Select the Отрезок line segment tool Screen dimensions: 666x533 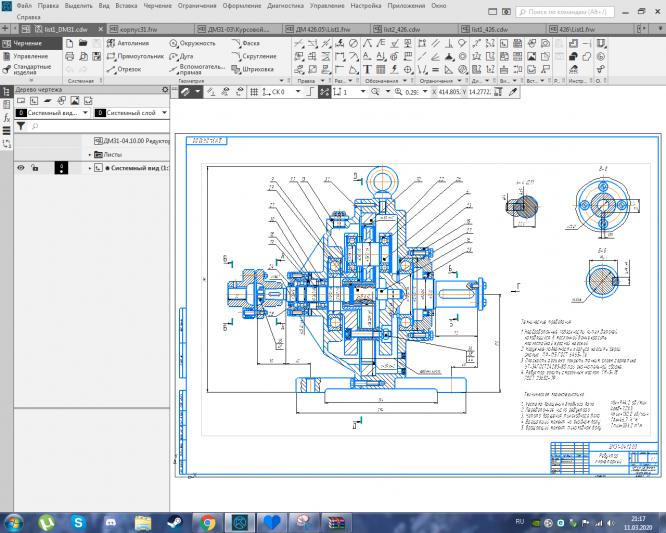pyautogui.click(x=126, y=69)
